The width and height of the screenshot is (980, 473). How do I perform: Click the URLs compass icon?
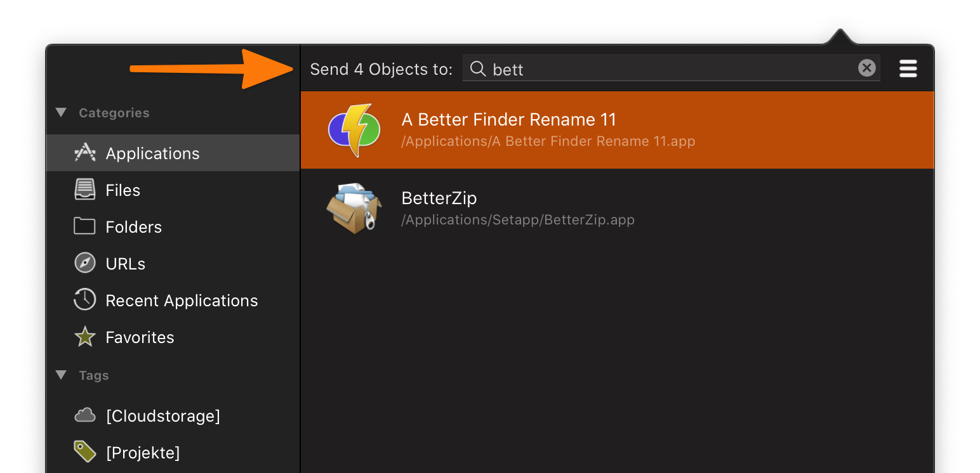85,263
